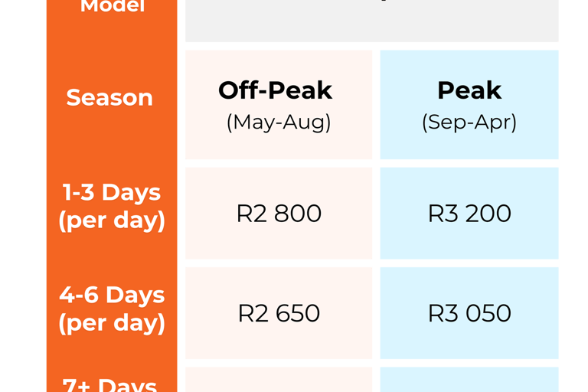This screenshot has width=588, height=392.
Task: Click the empty peak cell beside 7+ Days
Action: click(x=469, y=380)
